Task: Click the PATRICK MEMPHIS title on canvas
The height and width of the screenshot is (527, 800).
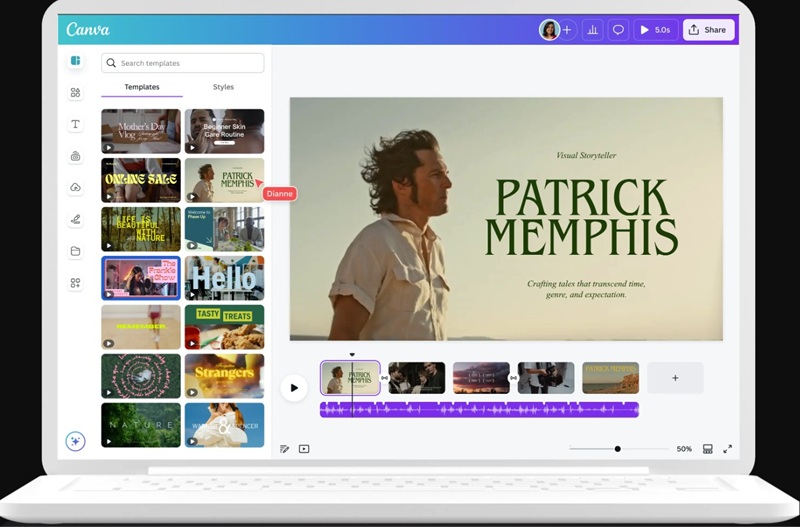Action: coord(582,217)
